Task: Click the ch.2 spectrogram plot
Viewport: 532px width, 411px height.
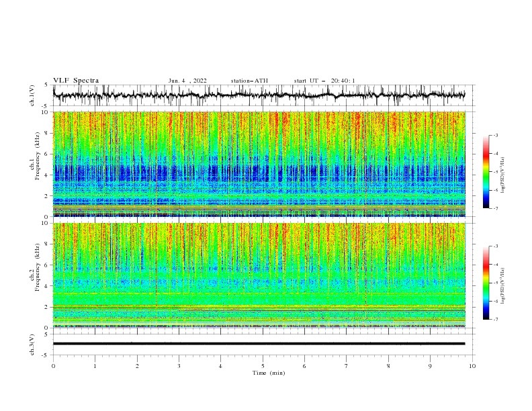Action: 259,275
